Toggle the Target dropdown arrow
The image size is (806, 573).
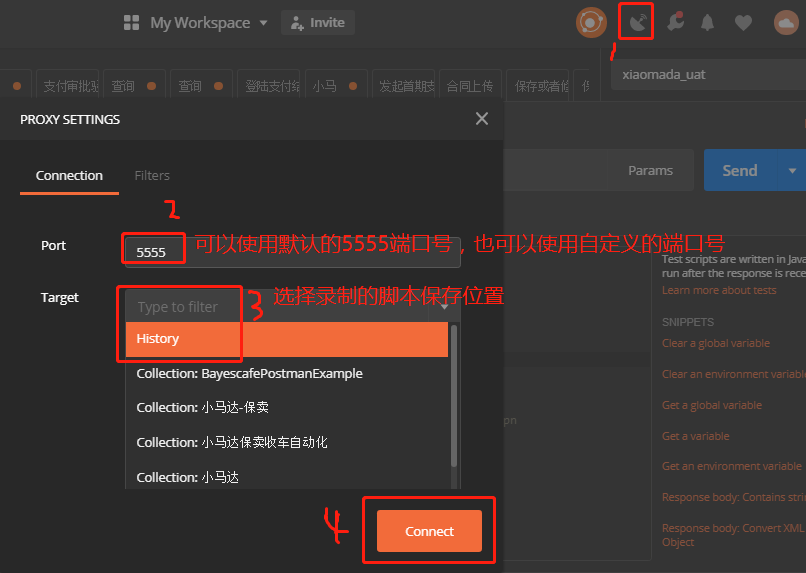[445, 307]
